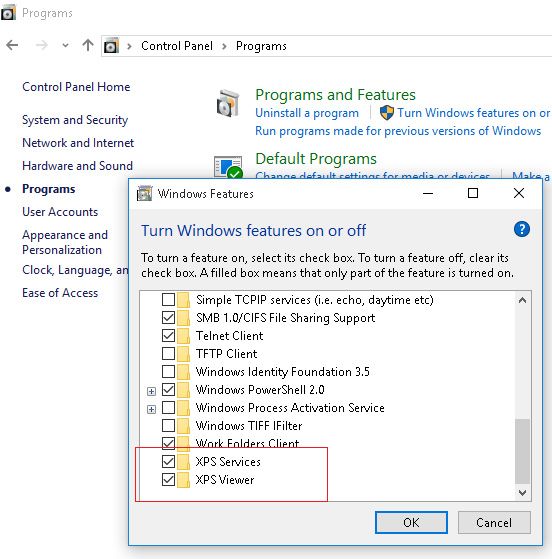Click scroll up arrow in features list
552x559 pixels.
522,300
